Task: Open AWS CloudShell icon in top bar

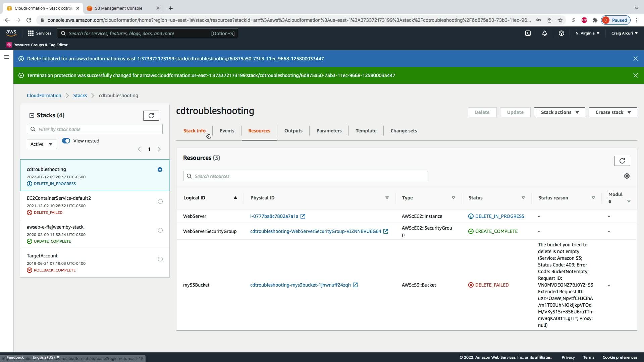Action: pyautogui.click(x=528, y=33)
